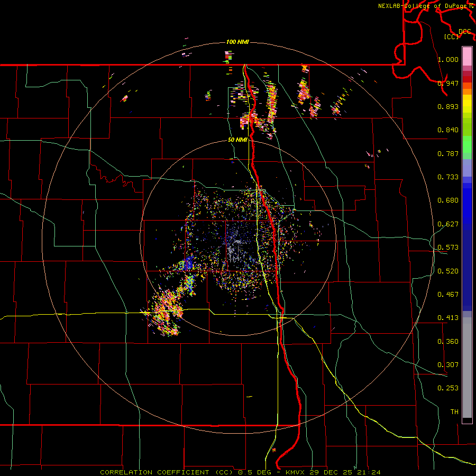Select the 50 NMI range ring label

tap(237, 140)
